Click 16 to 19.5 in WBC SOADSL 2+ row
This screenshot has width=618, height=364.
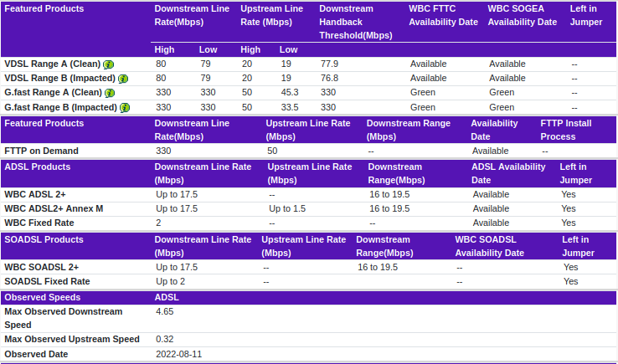(x=378, y=267)
